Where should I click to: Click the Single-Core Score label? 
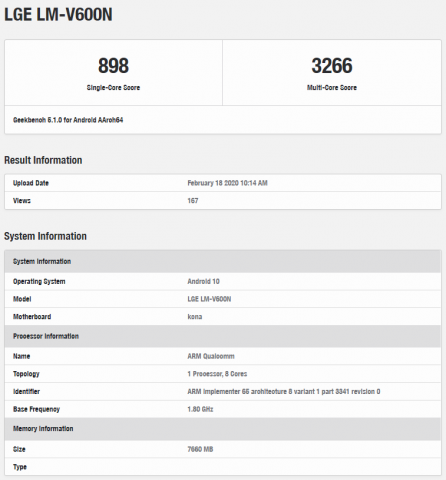(113, 88)
